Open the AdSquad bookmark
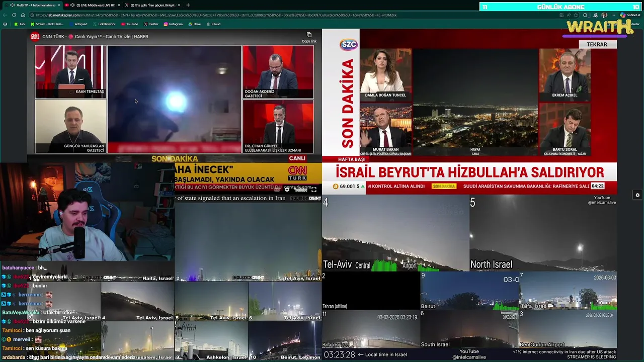The image size is (644, 362). pyautogui.click(x=77, y=24)
